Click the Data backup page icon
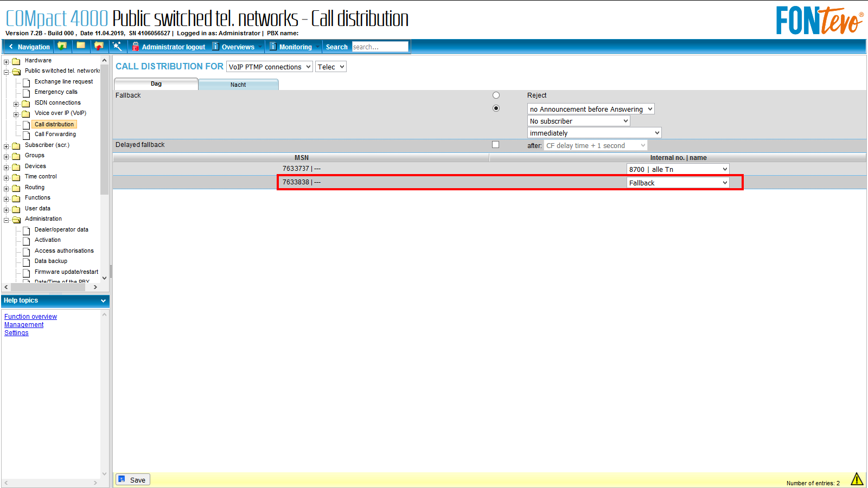The height and width of the screenshot is (488, 868). coord(26,262)
